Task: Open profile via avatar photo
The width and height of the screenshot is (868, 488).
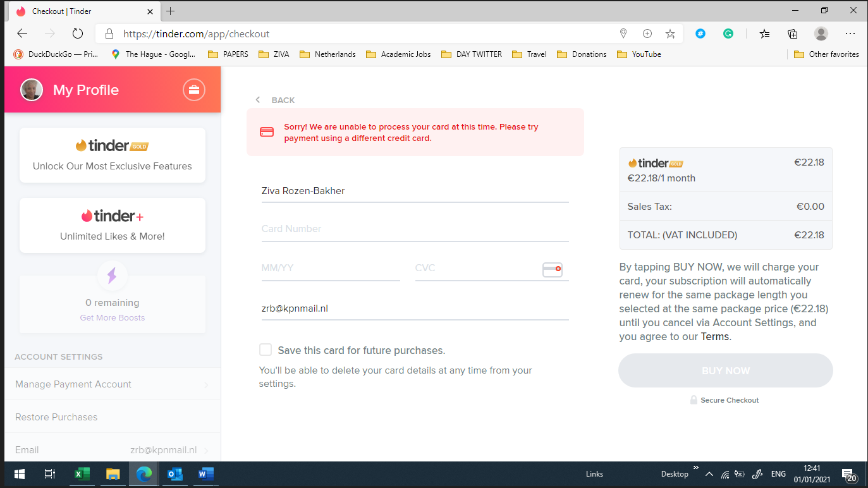Action: click(32, 90)
